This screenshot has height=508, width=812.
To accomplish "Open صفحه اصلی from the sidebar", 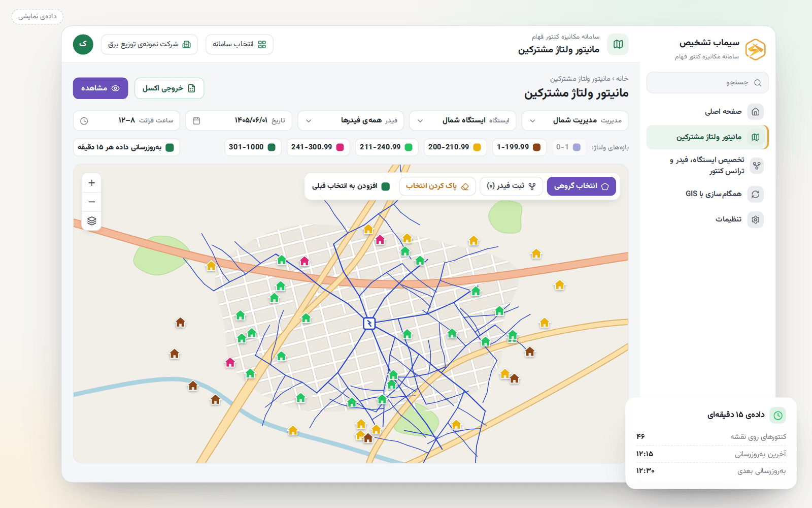I will click(707, 111).
